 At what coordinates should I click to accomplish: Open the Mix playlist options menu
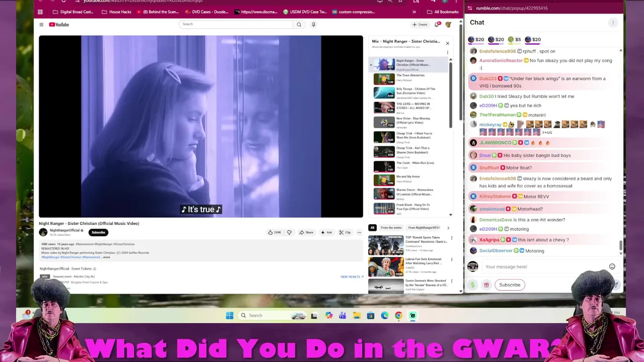(x=447, y=52)
